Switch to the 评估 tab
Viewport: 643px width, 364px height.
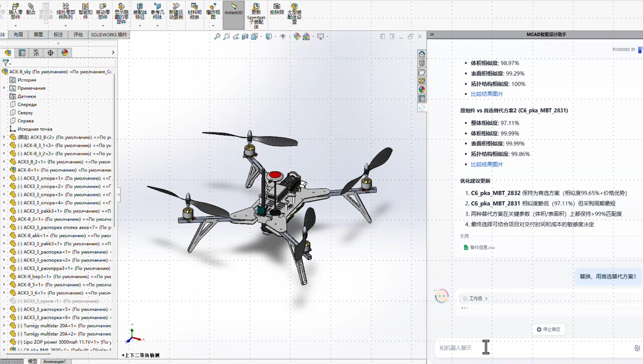(78, 35)
